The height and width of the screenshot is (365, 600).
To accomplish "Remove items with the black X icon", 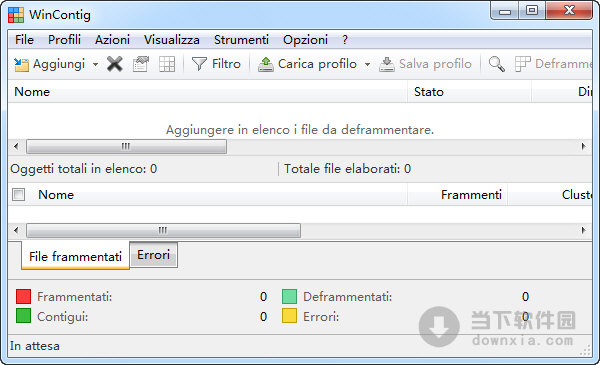I will pos(115,64).
